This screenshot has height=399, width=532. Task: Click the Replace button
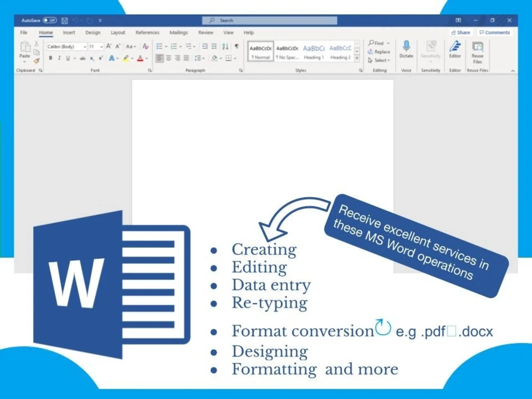tap(379, 52)
